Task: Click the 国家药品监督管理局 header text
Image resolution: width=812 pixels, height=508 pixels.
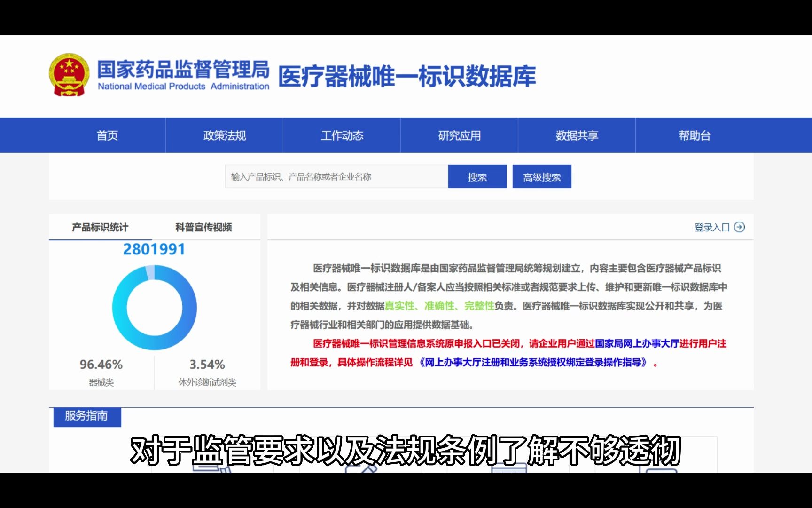Action: (x=183, y=69)
